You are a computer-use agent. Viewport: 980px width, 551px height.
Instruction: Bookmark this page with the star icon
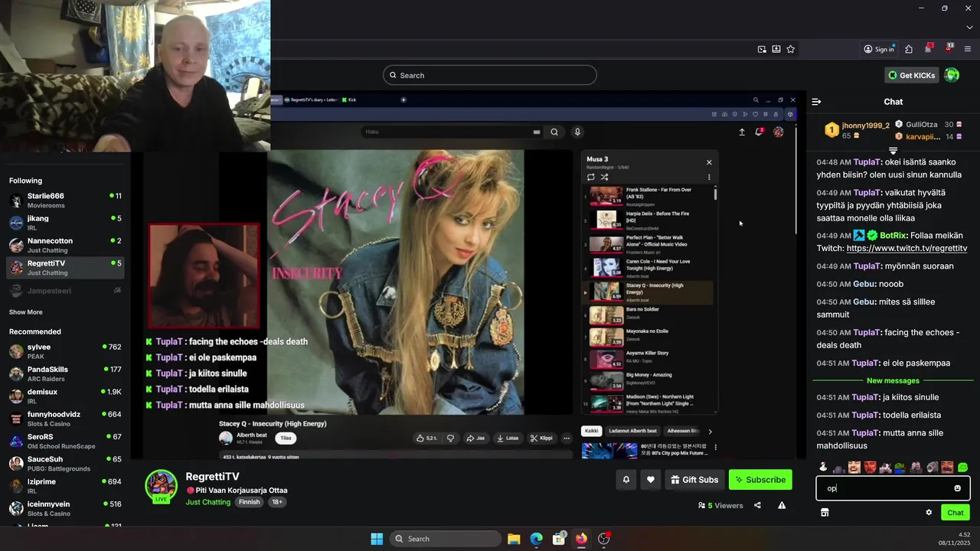coord(791,49)
